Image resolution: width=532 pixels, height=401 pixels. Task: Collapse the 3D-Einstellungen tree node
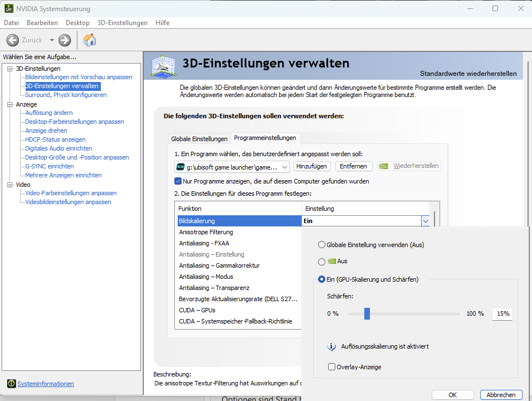9,69
